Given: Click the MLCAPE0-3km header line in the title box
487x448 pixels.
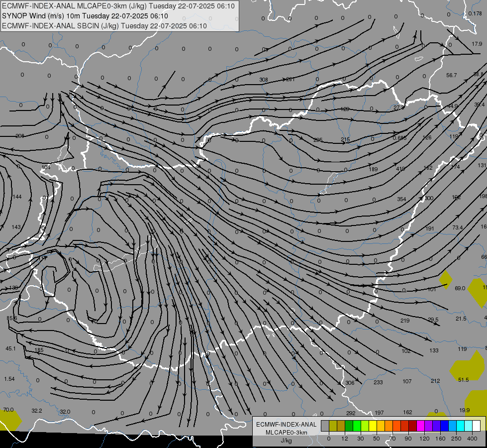Looking at the screenshot, I should click(118, 6).
